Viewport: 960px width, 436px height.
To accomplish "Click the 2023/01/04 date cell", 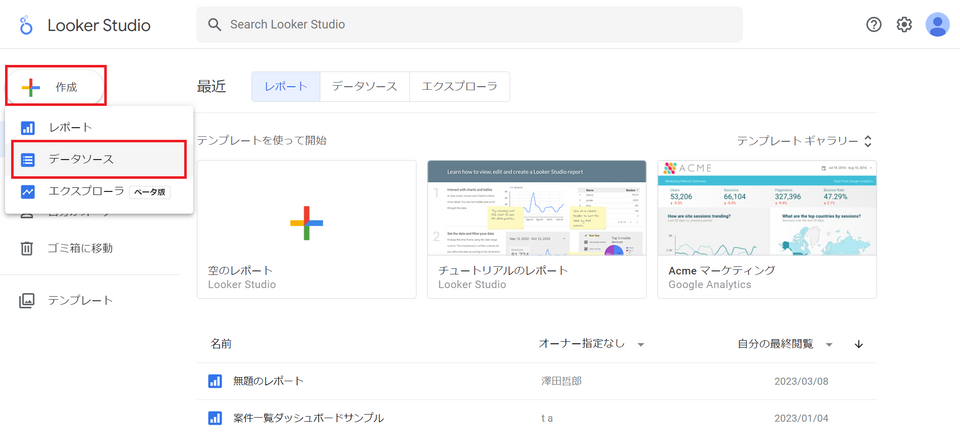I will (x=801, y=419).
